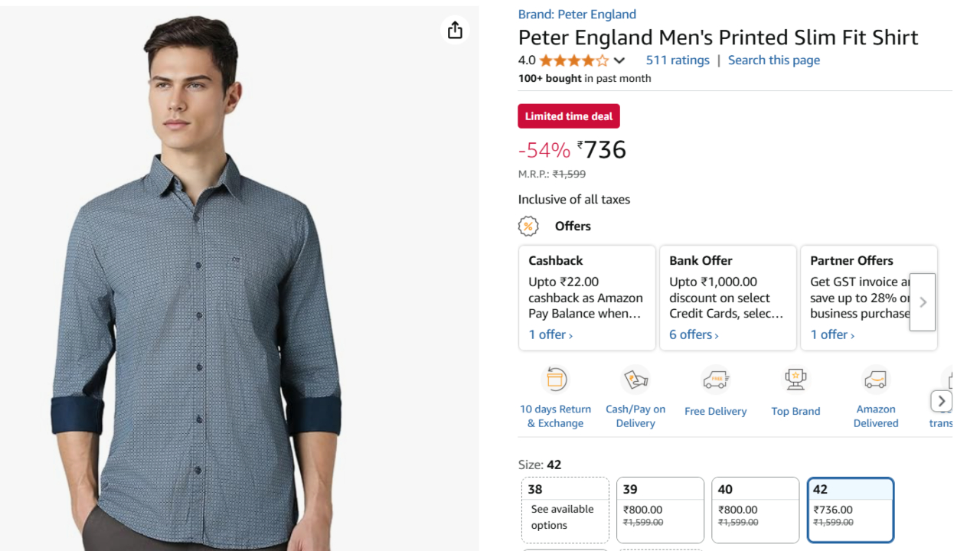Choose size 38 see available options

click(x=565, y=509)
